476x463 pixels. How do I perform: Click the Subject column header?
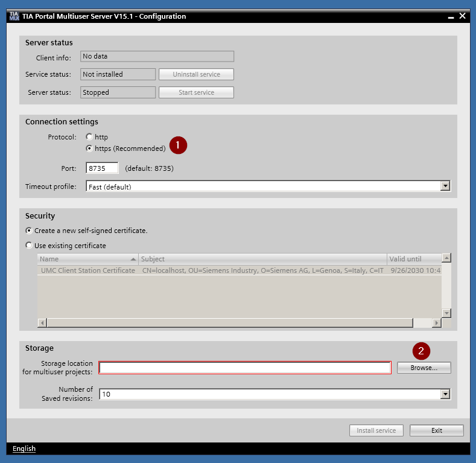coord(262,259)
